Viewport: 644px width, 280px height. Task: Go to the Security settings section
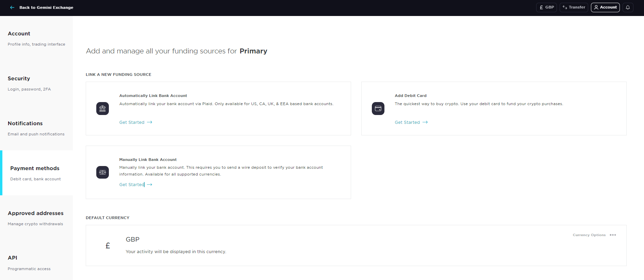pyautogui.click(x=36, y=83)
